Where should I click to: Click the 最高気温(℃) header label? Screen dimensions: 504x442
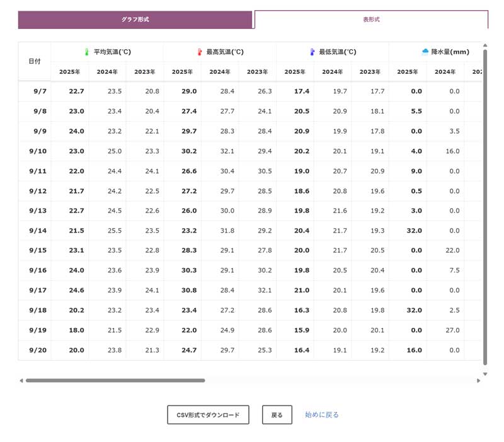point(225,52)
